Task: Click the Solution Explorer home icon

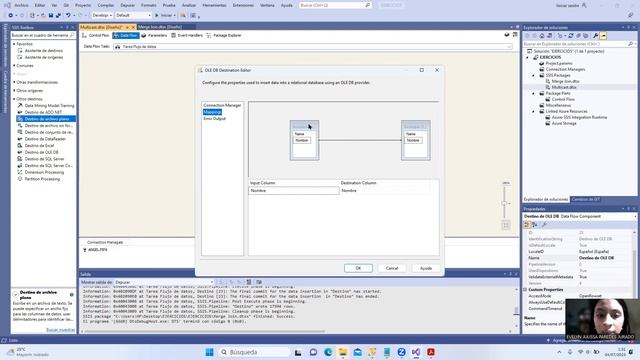Action: pyautogui.click(x=542, y=36)
